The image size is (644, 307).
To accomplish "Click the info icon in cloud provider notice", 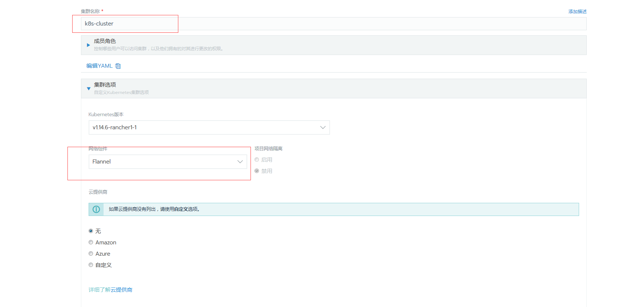I will click(x=96, y=209).
